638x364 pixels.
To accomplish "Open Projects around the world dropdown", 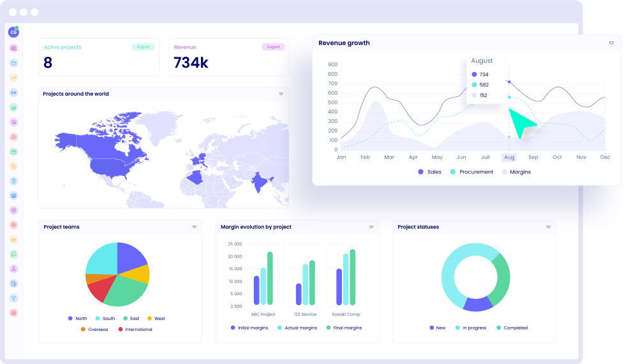I will pyautogui.click(x=281, y=94).
